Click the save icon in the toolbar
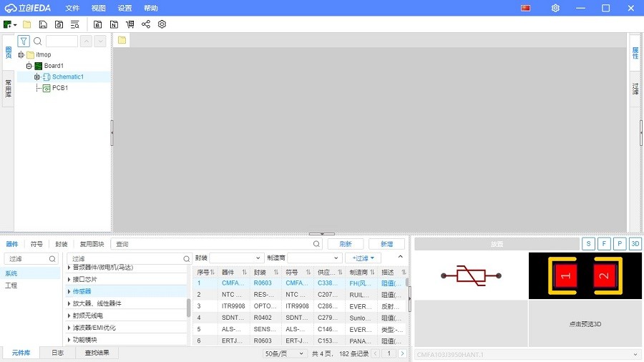644x362 pixels. pos(43,24)
